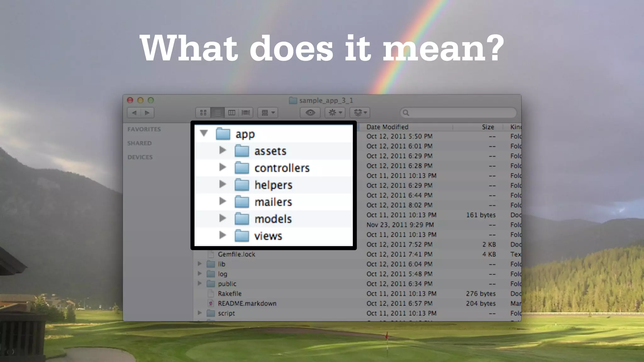Click the README.markdown file icon
Image resolution: width=644 pixels, height=362 pixels.
[x=211, y=303]
